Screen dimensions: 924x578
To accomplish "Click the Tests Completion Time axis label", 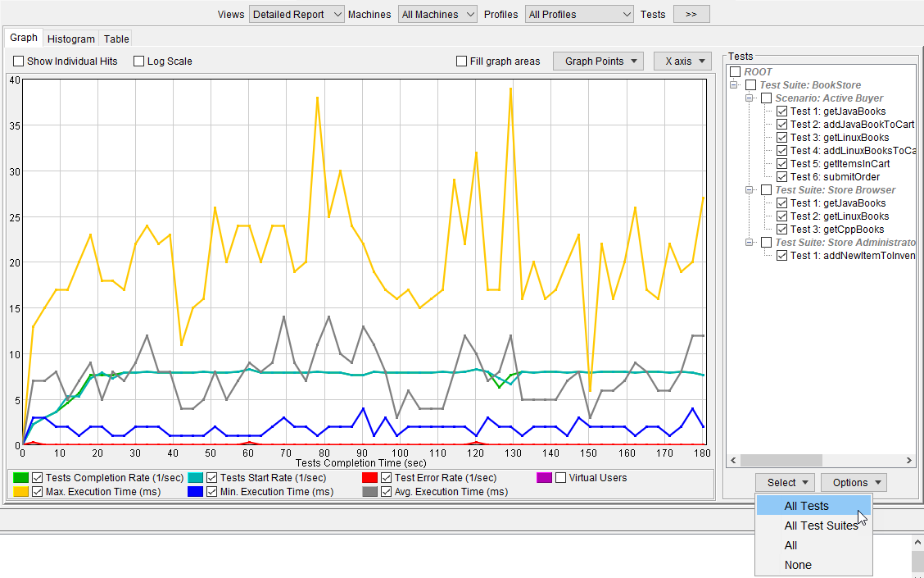I will (x=360, y=463).
